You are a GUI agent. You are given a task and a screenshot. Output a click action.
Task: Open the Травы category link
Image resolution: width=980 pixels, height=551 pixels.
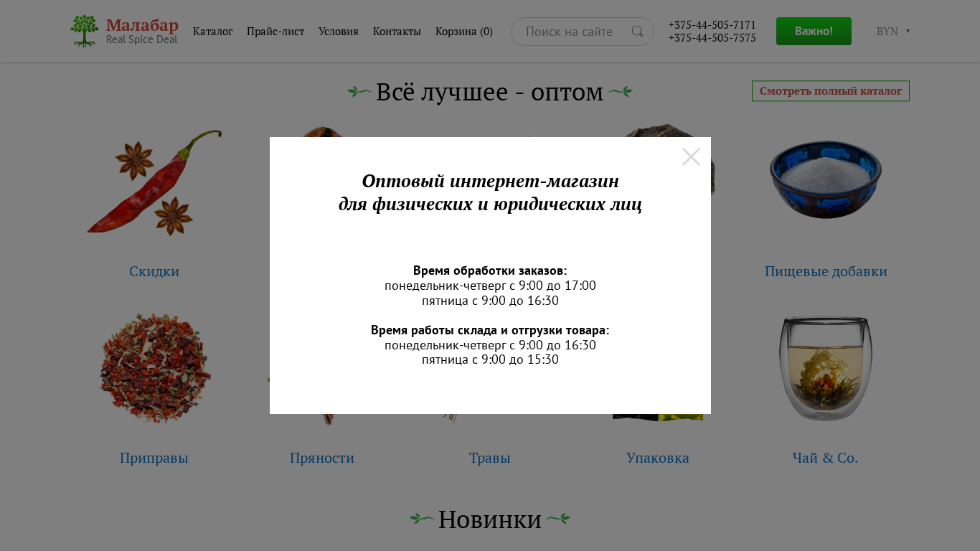pos(490,458)
